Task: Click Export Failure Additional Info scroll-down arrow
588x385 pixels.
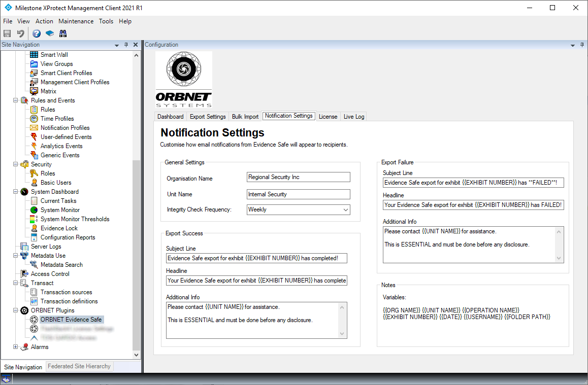Action: pos(559,258)
